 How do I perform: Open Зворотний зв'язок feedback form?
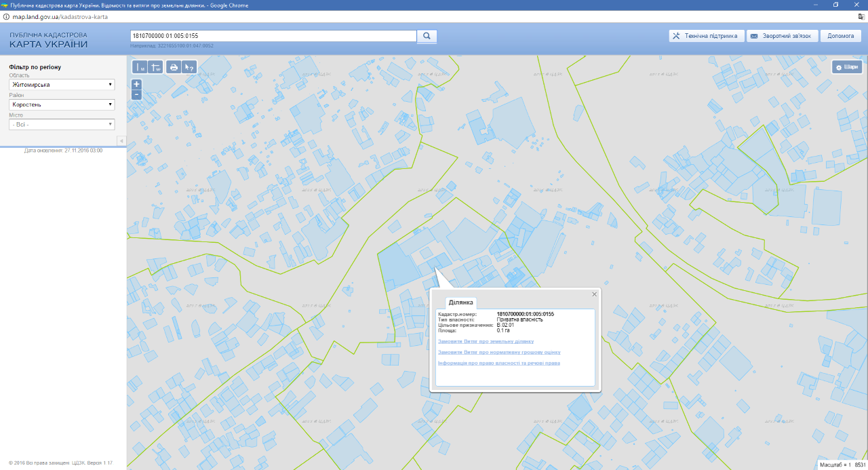[x=781, y=36]
